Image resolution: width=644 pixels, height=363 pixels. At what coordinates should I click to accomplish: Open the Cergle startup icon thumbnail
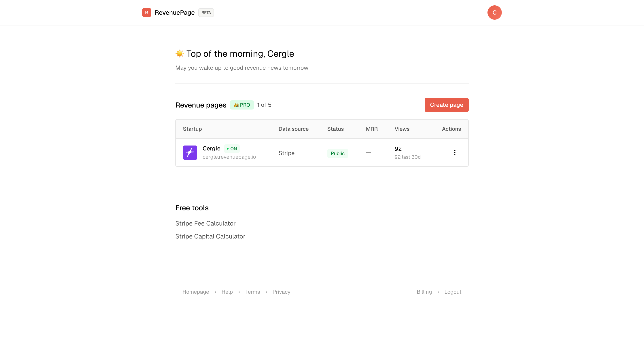(190, 152)
